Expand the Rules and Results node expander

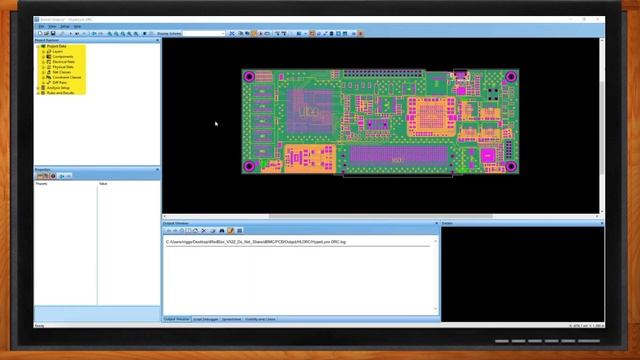tap(38, 93)
